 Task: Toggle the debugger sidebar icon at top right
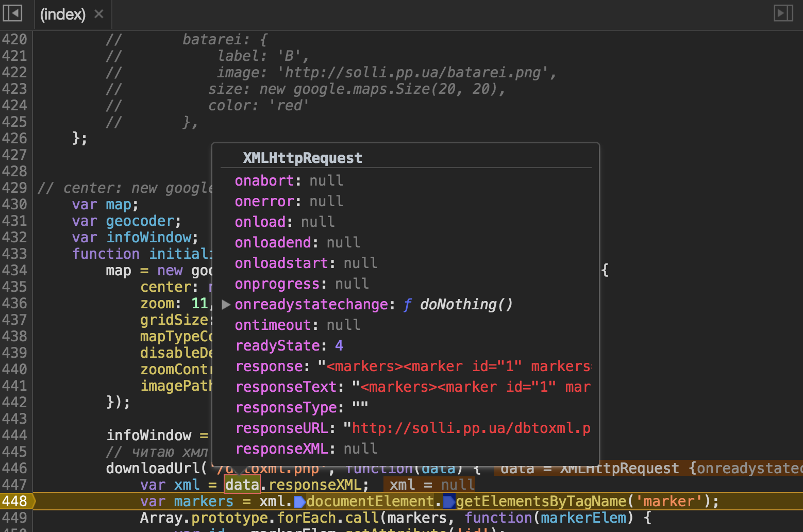point(783,13)
